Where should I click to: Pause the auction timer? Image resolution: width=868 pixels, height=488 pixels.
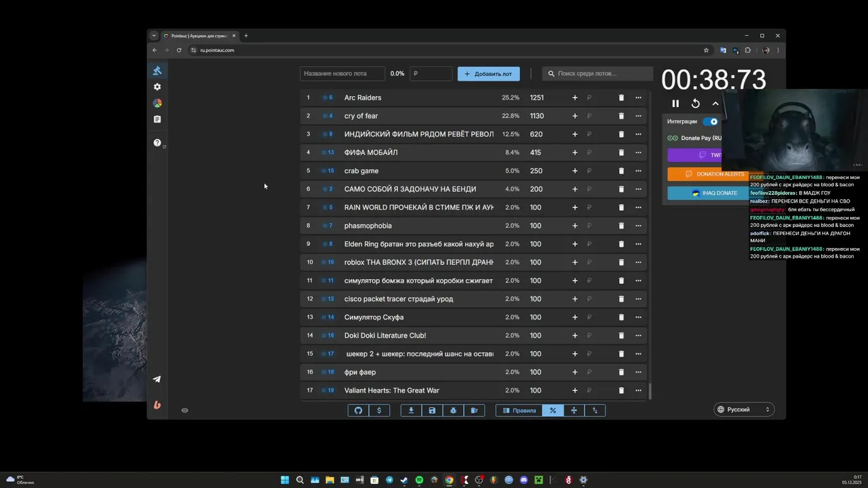(x=675, y=104)
